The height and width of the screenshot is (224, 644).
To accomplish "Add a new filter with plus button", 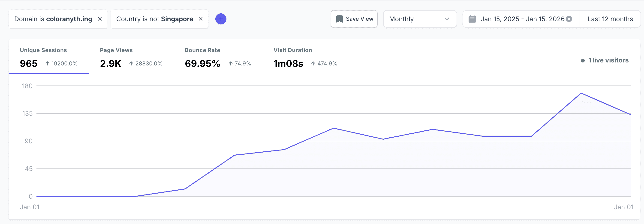I will 221,19.
